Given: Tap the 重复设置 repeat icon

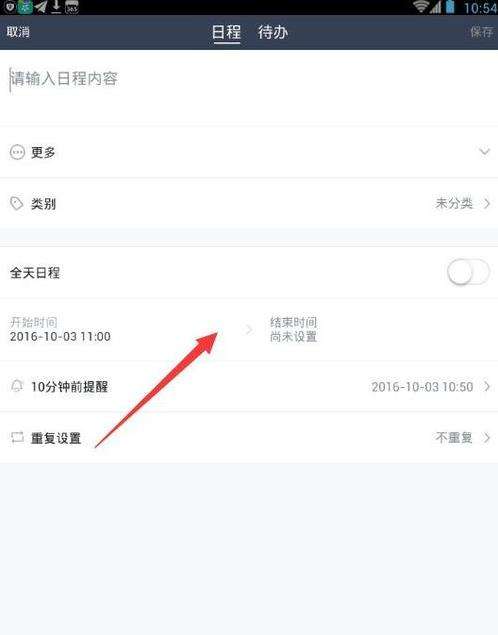Looking at the screenshot, I should tap(17, 437).
